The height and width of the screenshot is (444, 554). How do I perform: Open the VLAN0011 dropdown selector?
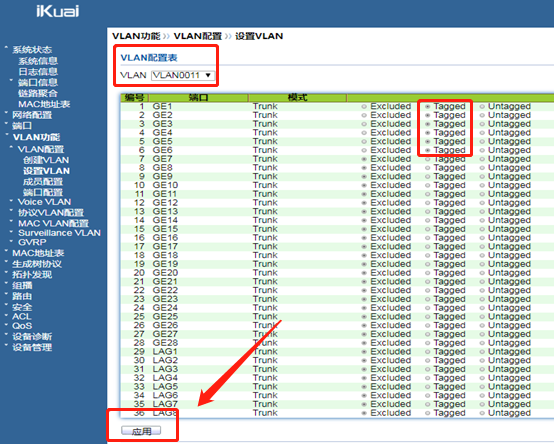pos(183,75)
